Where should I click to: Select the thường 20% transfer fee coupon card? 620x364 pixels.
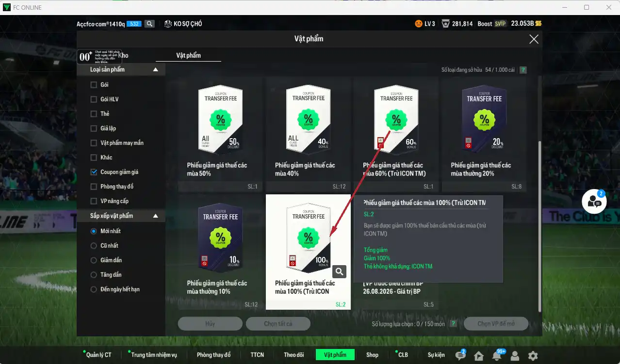click(x=484, y=133)
